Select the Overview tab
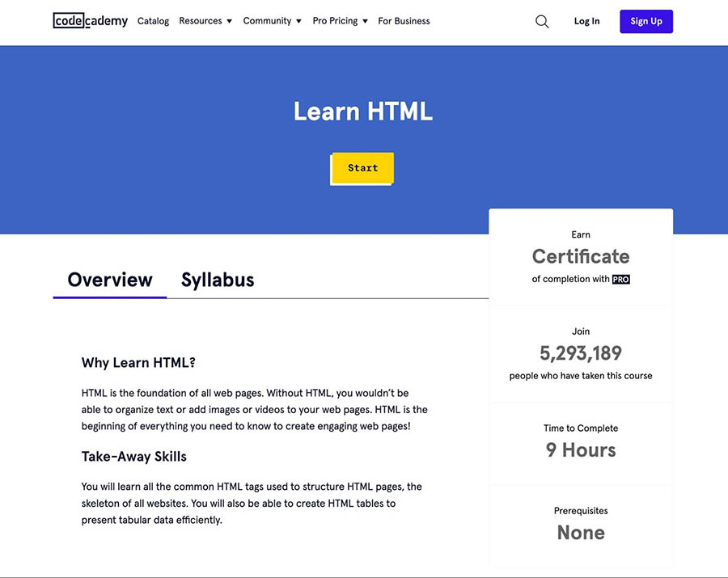The image size is (728, 578). [x=109, y=279]
